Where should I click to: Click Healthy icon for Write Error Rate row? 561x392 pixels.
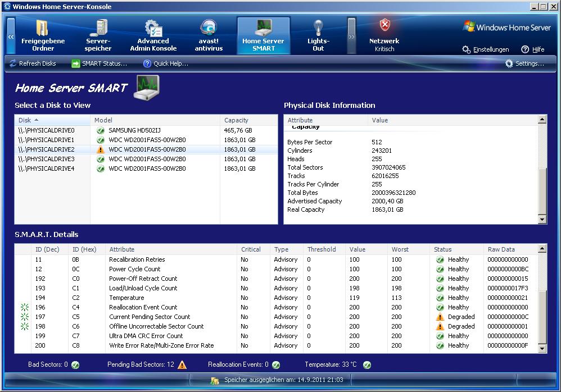coord(440,345)
